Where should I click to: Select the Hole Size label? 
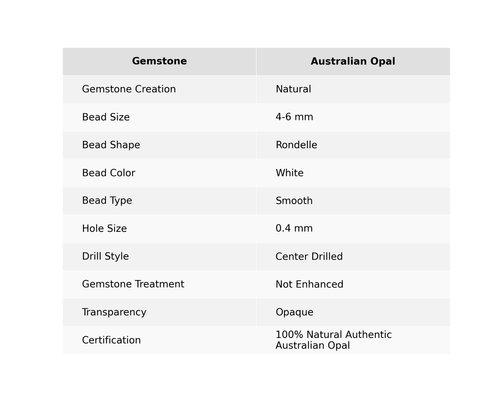[x=104, y=228]
